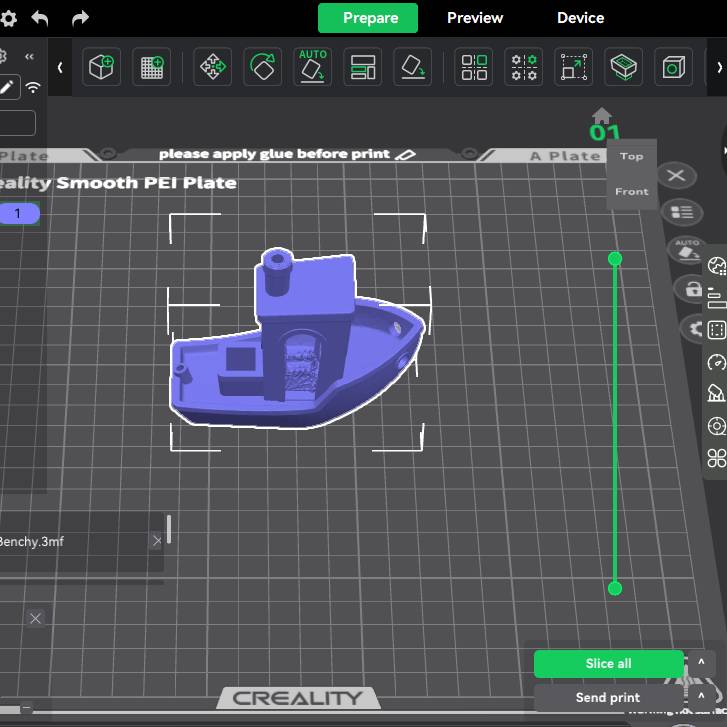The image size is (727, 727).
Task: Auto orient objects on this plate
Action: 686,249
